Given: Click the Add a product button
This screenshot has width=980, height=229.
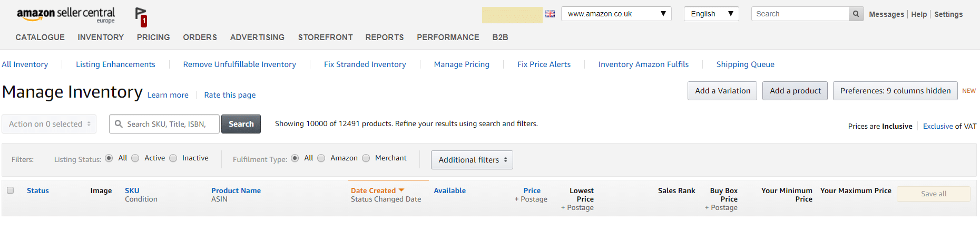Looking at the screenshot, I should click(795, 91).
